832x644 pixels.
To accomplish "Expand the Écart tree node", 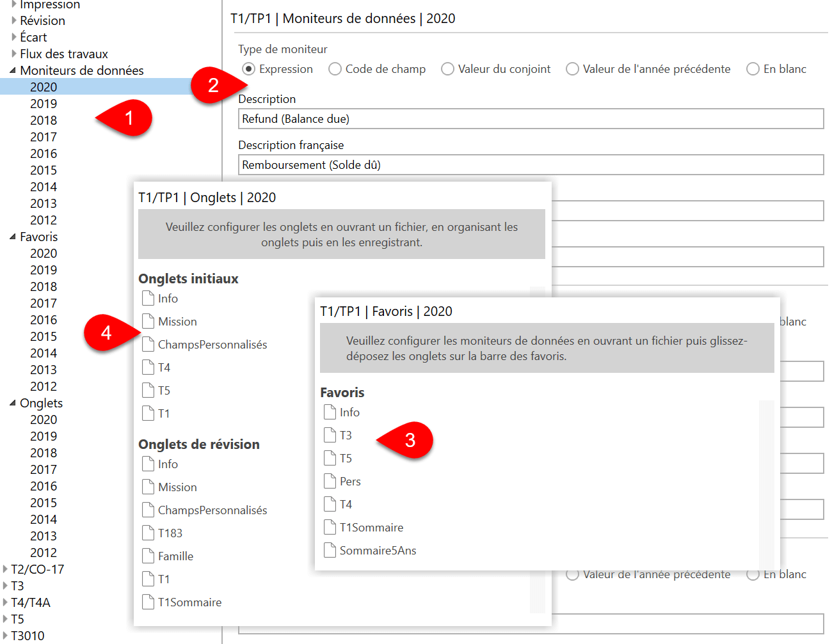I will pyautogui.click(x=14, y=37).
